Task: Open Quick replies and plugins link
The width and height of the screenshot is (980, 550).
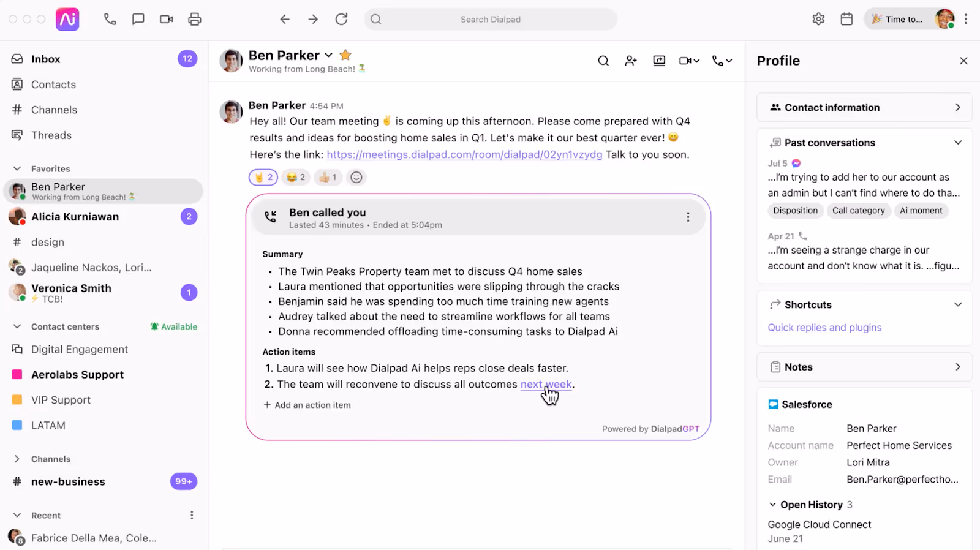Action: click(824, 328)
